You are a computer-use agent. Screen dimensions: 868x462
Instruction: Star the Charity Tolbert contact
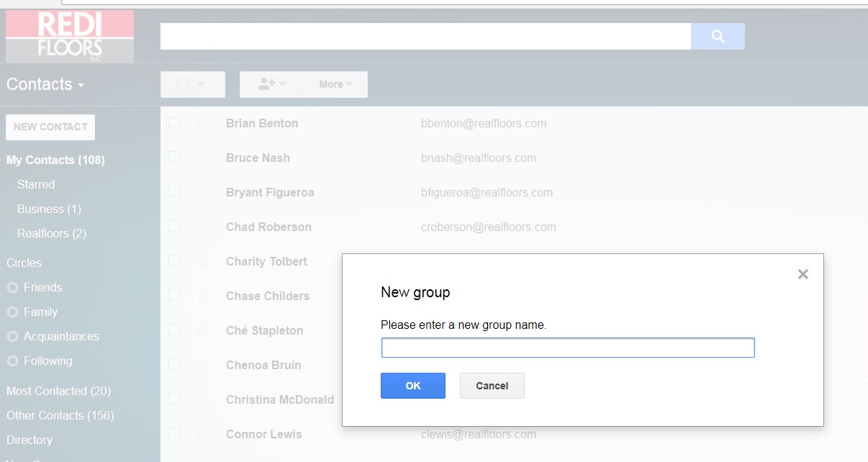click(x=203, y=261)
